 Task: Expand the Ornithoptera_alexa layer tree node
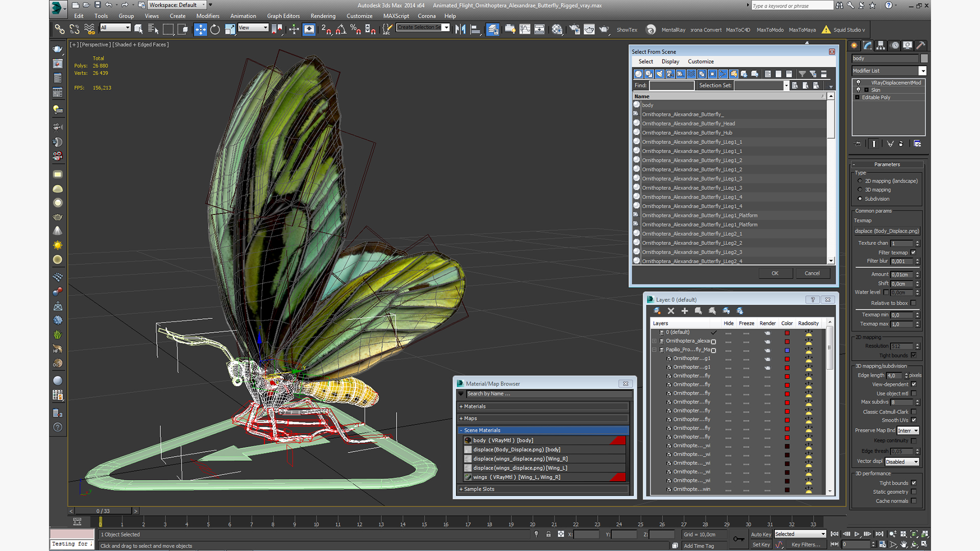click(x=654, y=341)
